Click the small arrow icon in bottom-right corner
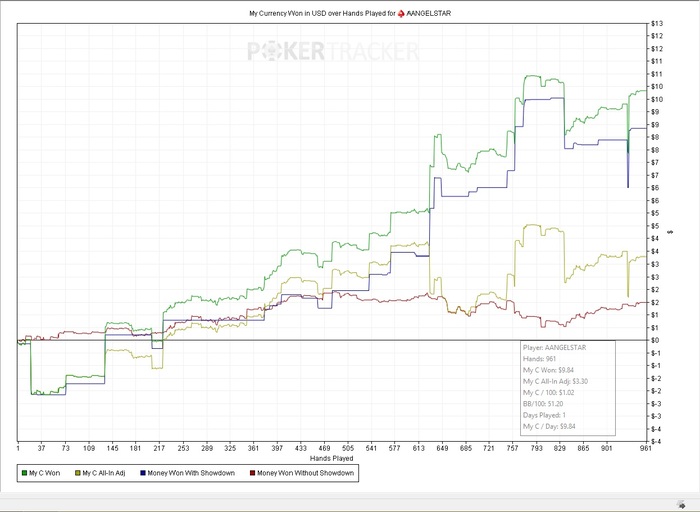Viewport: 700px width, 512px height. pyautogui.click(x=681, y=505)
